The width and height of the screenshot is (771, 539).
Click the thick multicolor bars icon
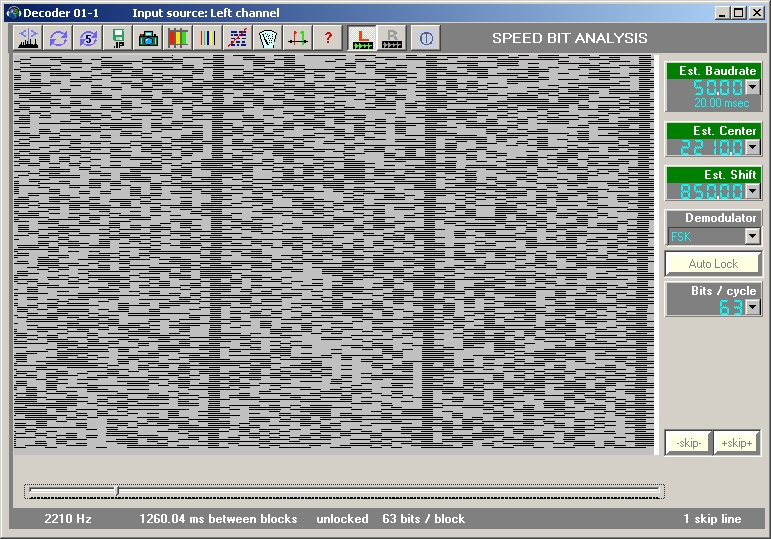pos(178,39)
